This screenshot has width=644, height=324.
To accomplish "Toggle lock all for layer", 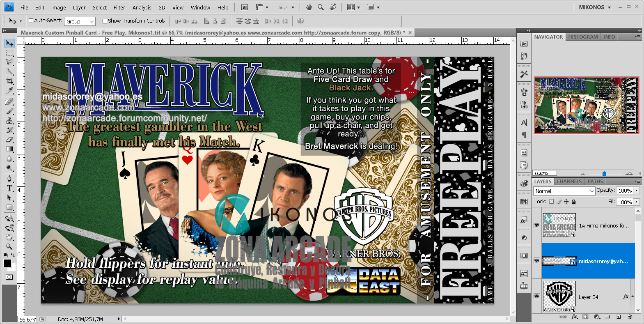I will (574, 202).
